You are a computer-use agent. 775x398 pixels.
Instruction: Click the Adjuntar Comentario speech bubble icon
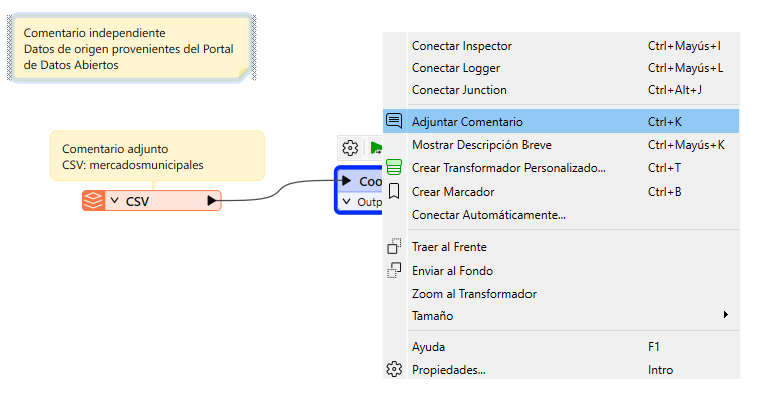click(x=394, y=121)
